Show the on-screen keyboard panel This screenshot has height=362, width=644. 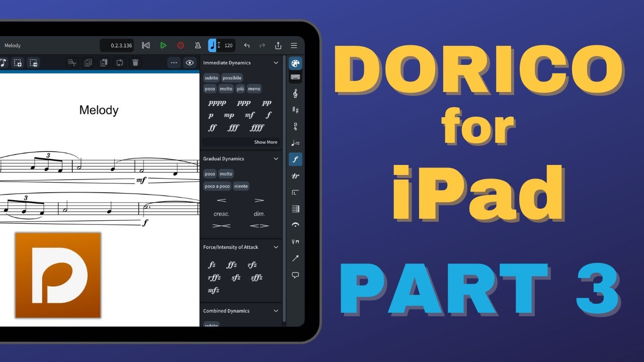295,77
